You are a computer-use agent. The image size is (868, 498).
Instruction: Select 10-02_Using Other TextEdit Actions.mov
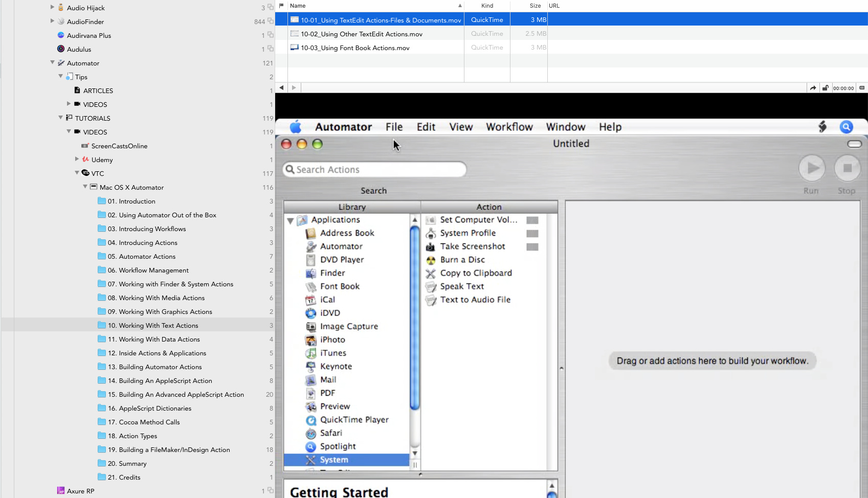[361, 34]
